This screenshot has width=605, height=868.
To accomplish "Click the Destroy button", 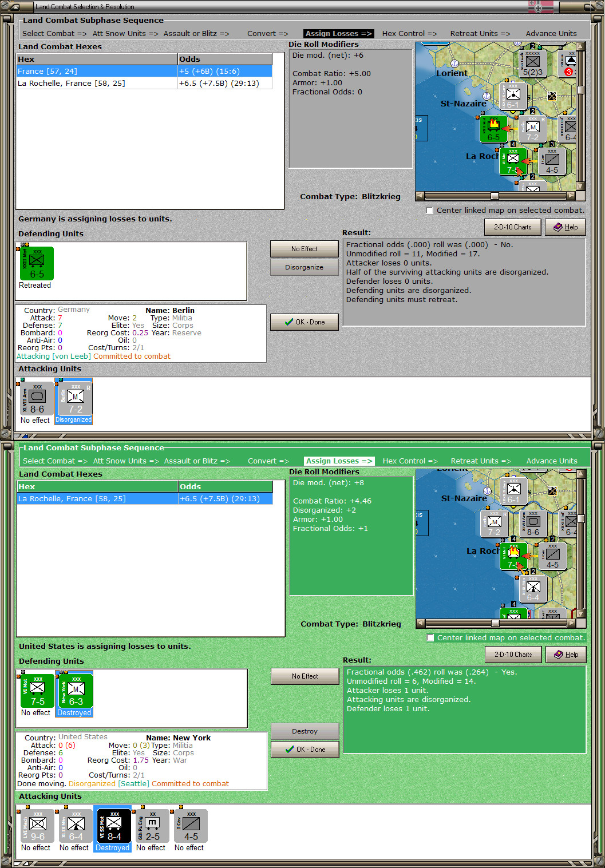I will click(305, 731).
